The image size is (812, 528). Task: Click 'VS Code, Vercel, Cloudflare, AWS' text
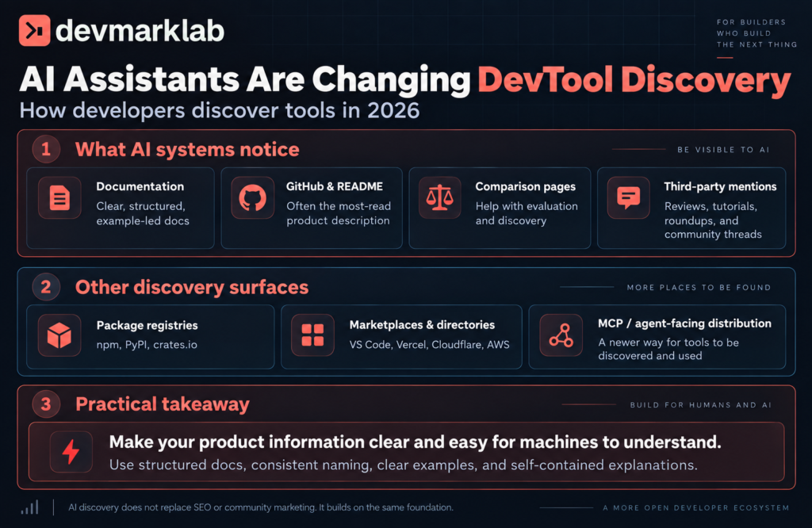(x=429, y=345)
